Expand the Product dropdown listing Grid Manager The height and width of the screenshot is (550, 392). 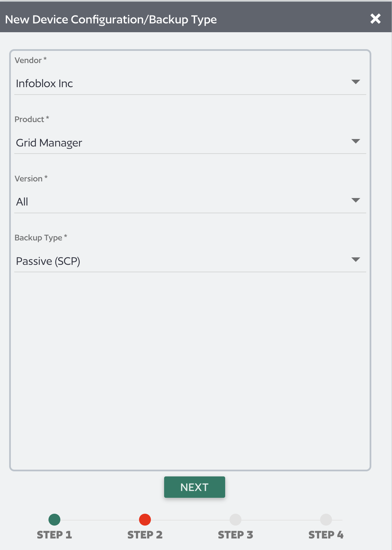click(x=190, y=142)
